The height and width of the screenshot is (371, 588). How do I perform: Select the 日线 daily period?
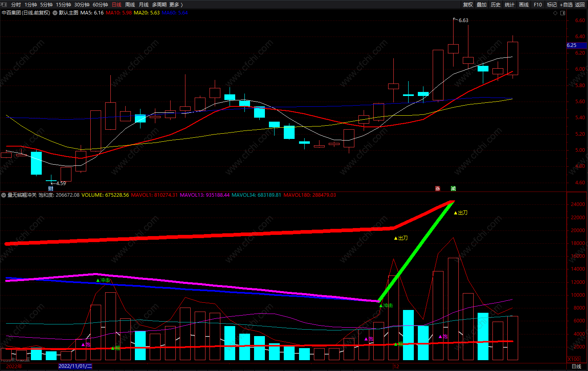116,4
